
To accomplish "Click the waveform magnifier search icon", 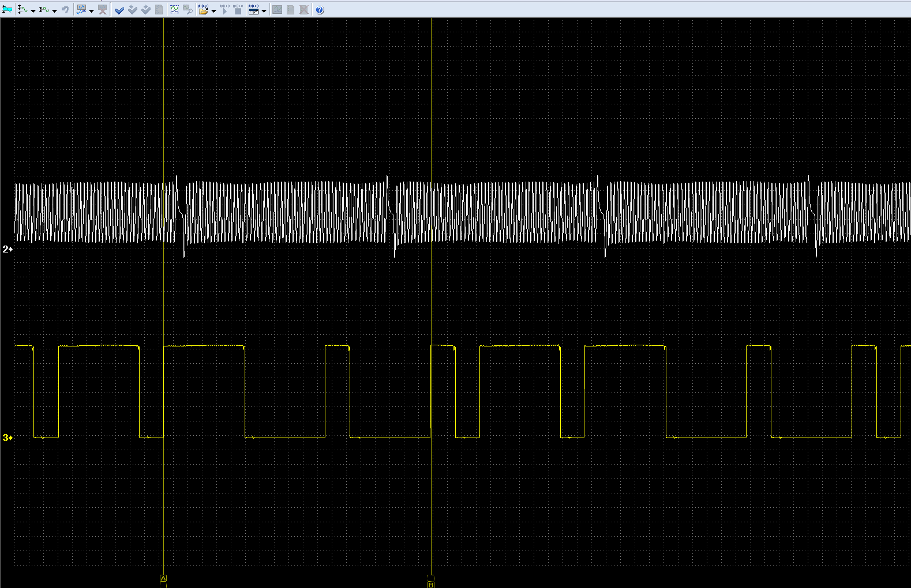I will click(x=188, y=10).
